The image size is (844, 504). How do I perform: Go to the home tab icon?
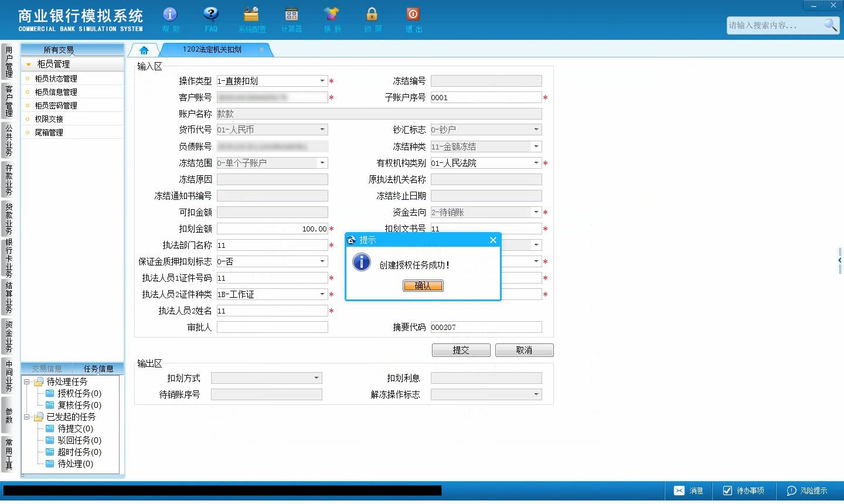[x=144, y=50]
